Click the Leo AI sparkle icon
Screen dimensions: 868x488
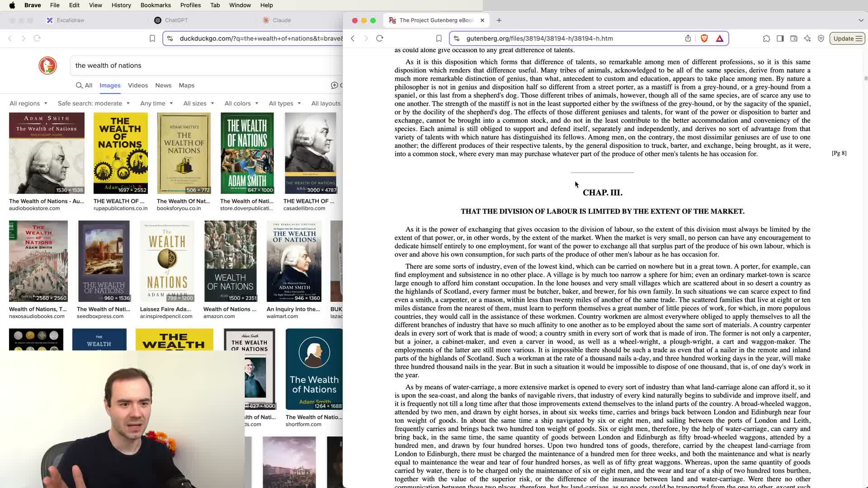(x=807, y=38)
